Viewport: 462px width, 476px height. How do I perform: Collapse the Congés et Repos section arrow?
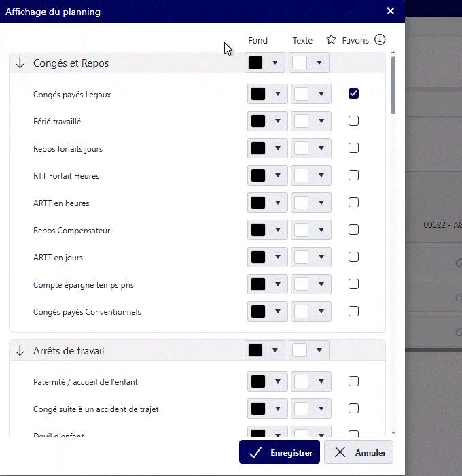tap(20, 63)
